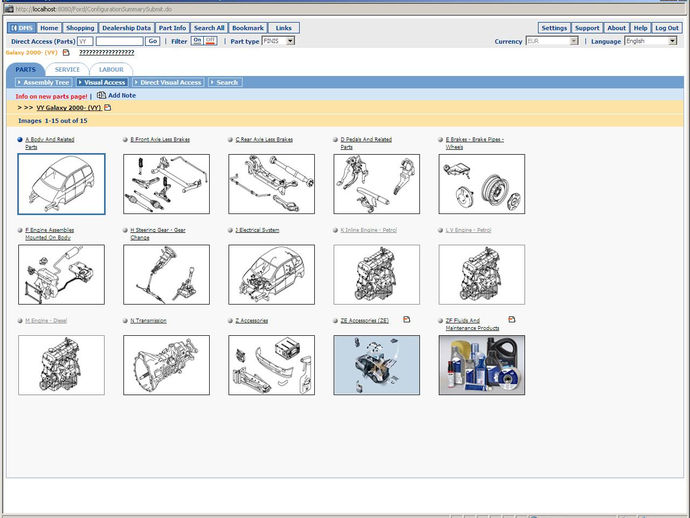Open the F Engine Assemblies illustration
690x518 pixels.
pos(62,275)
